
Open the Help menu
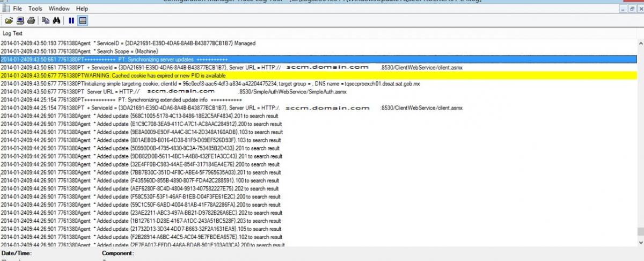tap(82, 9)
